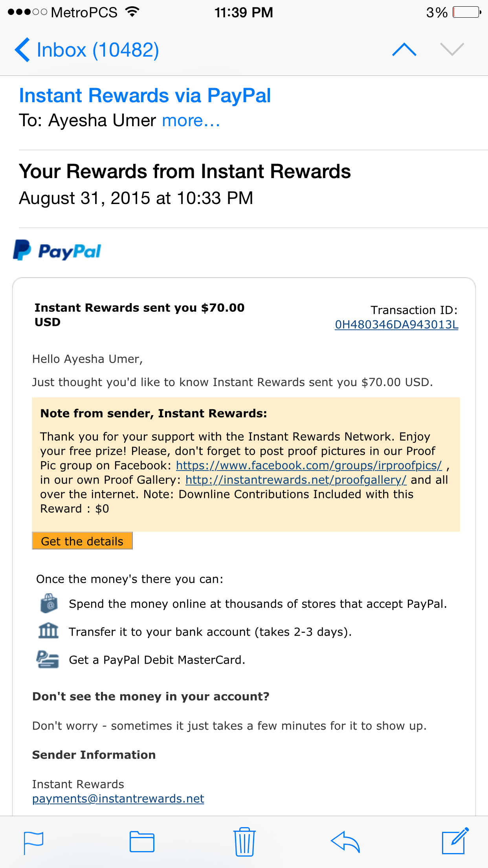The width and height of the screenshot is (488, 868).
Task: Delete email with the trash icon
Action: pos(244,841)
